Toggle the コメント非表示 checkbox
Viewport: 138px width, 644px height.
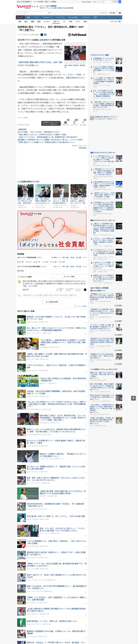point(75,306)
